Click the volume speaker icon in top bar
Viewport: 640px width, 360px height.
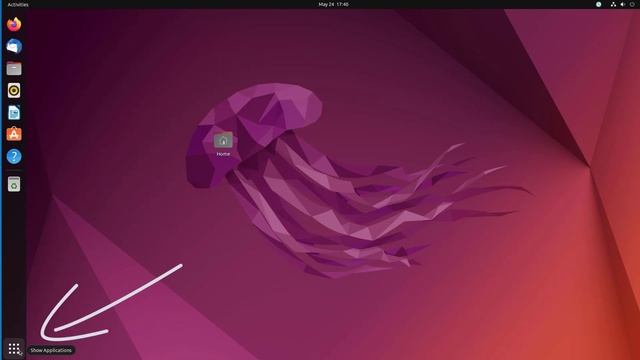(x=622, y=4)
